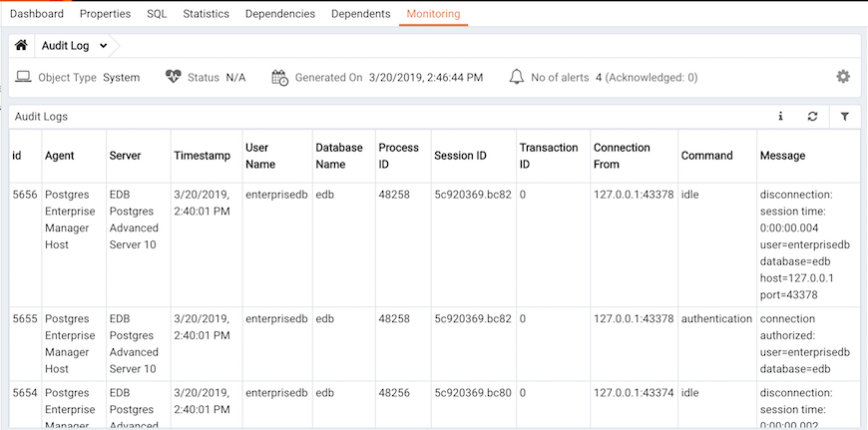The height and width of the screenshot is (430, 868).
Task: Click the home icon in breadcrumb
Action: click(21, 45)
